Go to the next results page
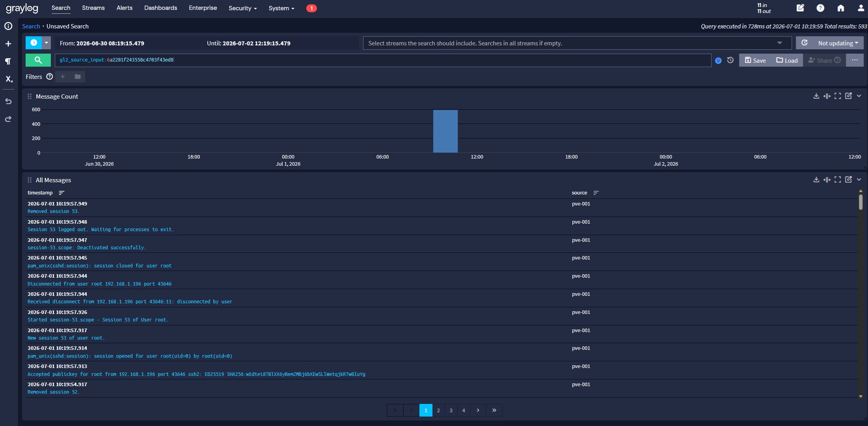This screenshot has width=868, height=426. coord(478,410)
